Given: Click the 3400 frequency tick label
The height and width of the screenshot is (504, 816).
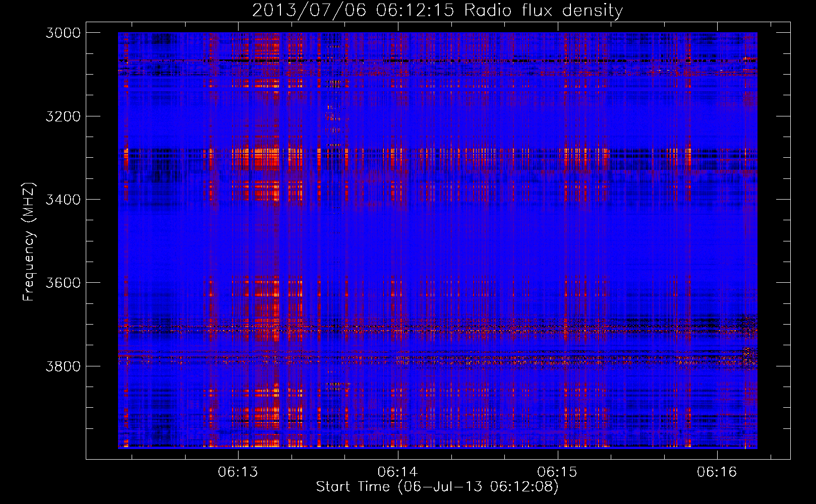Looking at the screenshot, I should coord(63,200).
